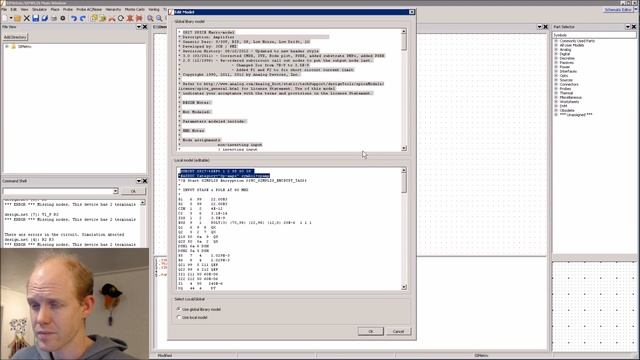Click the first magnifier zoom icon
The width and height of the screenshot is (640, 360).
click(x=150, y=18)
